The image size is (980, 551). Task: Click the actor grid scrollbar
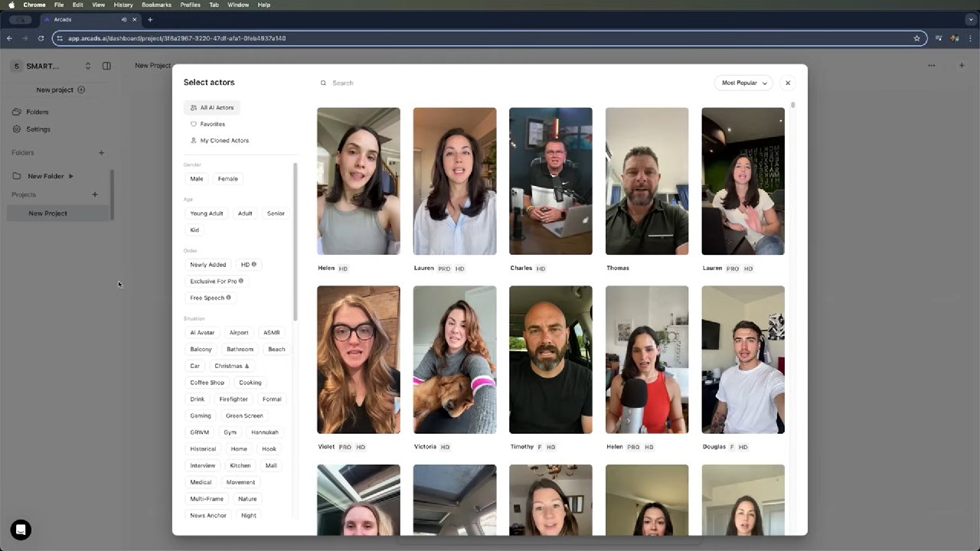tap(793, 105)
